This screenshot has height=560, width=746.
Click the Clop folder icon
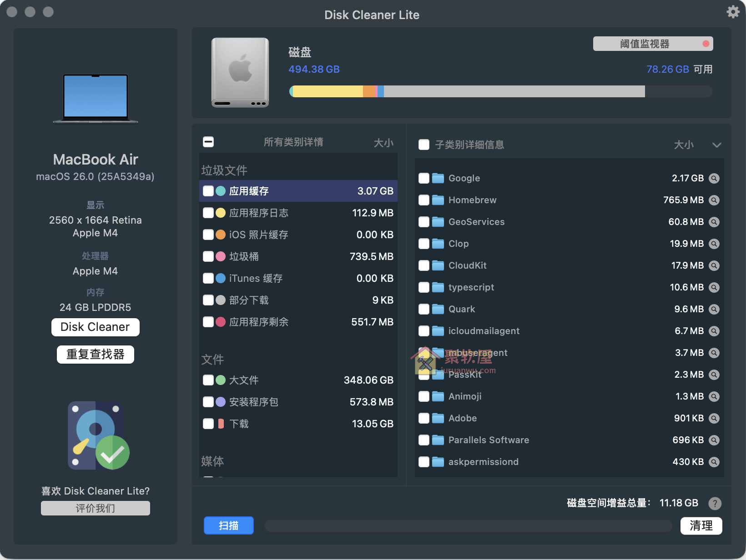point(438,244)
